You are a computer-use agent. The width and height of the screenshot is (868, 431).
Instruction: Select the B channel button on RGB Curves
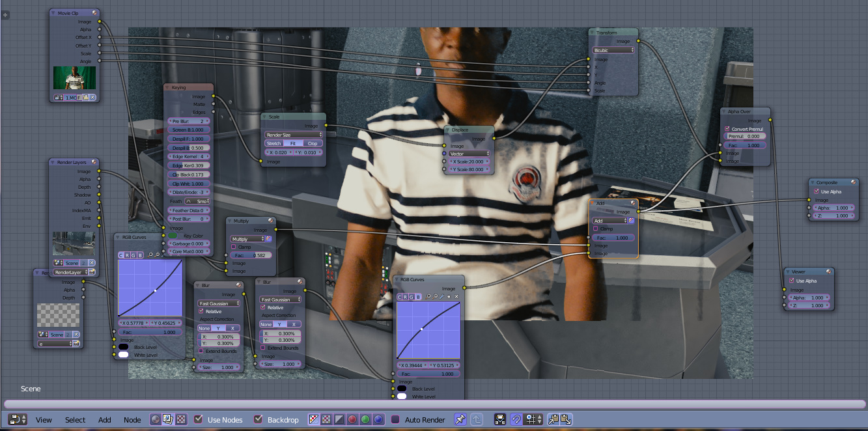tap(419, 296)
